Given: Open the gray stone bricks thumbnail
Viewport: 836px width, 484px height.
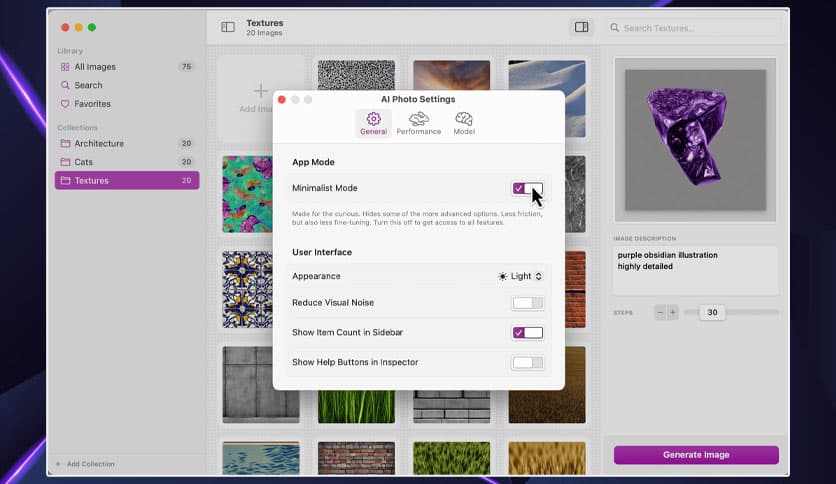Looking at the screenshot, I should click(452, 407).
